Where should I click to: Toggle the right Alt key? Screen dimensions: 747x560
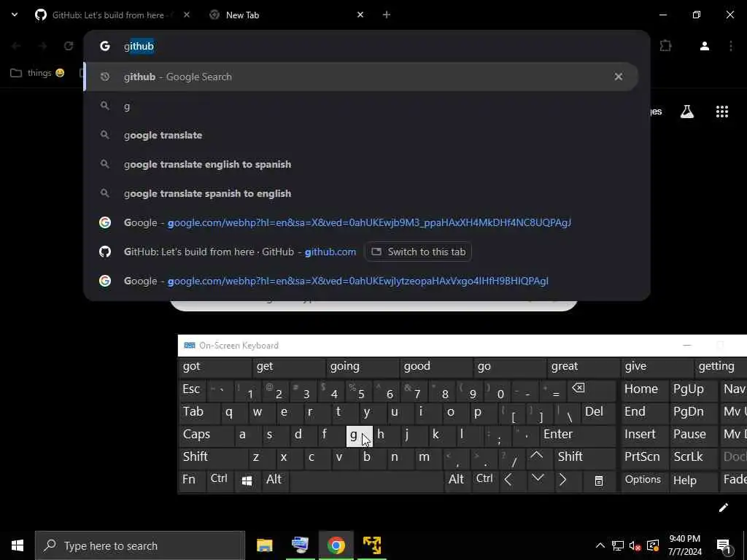457,480
